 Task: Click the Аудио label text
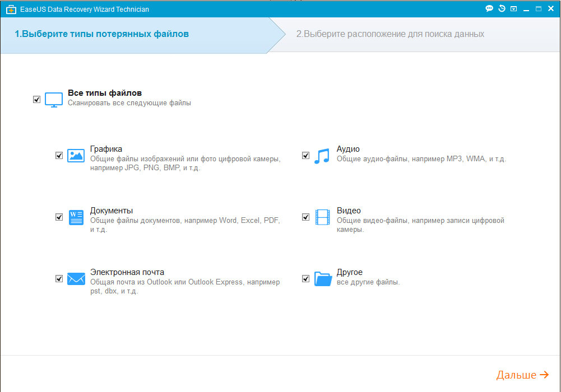point(348,149)
